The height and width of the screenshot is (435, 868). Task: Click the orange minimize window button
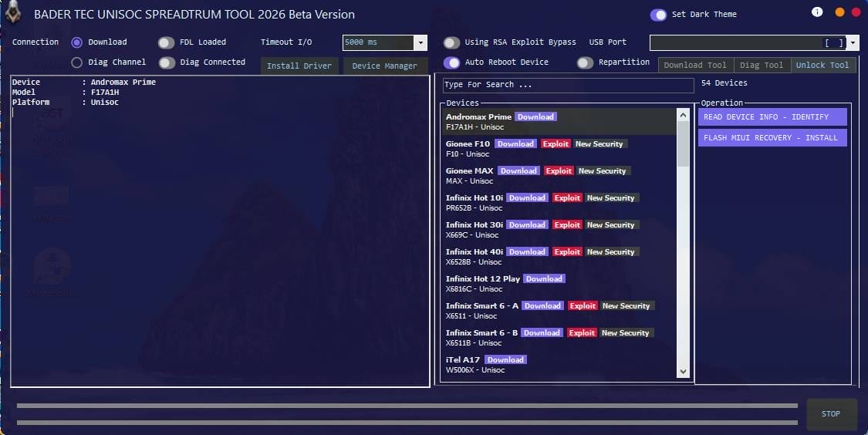tap(839, 12)
